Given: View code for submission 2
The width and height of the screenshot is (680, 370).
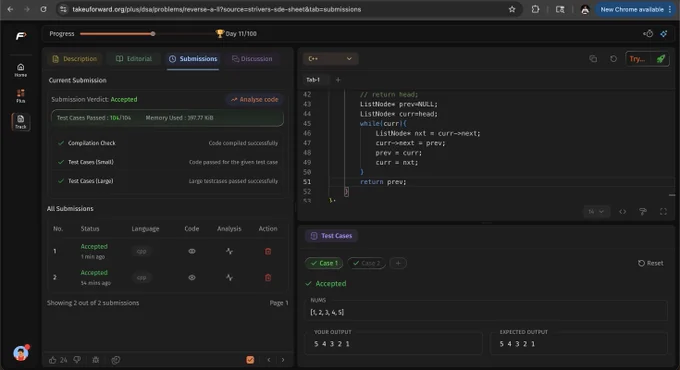Looking at the screenshot, I should coord(192,278).
